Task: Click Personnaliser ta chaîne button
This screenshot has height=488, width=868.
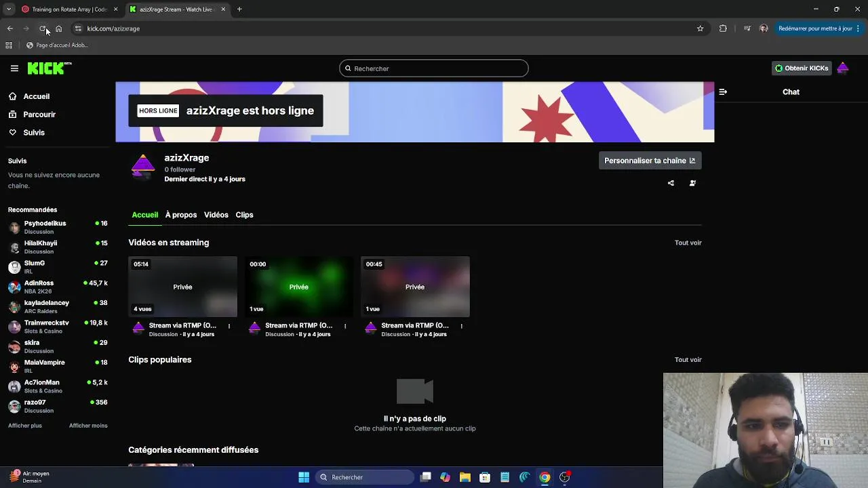Action: 650,161
